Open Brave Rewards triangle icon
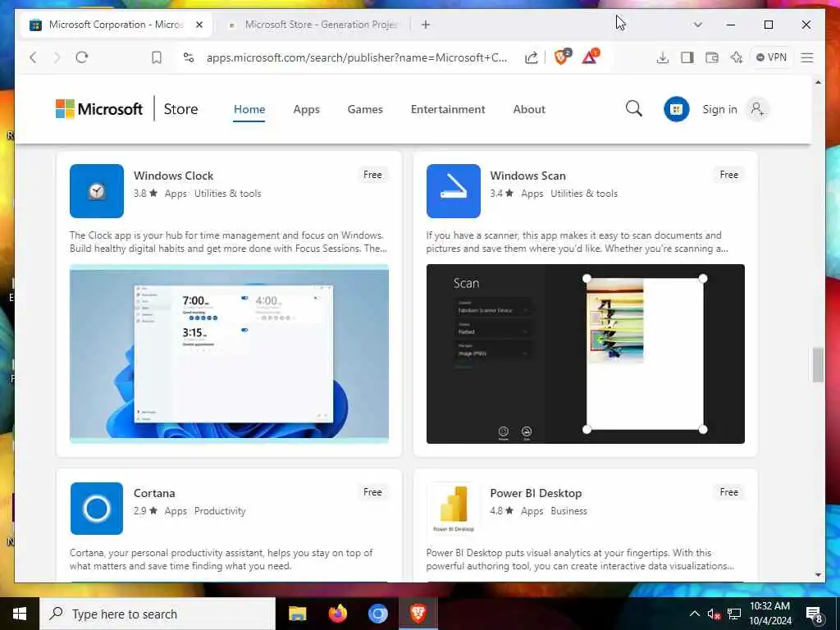 [591, 57]
